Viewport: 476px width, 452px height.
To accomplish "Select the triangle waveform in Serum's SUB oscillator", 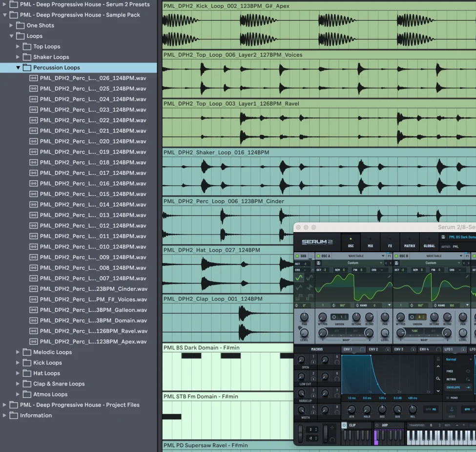I will pos(299,287).
